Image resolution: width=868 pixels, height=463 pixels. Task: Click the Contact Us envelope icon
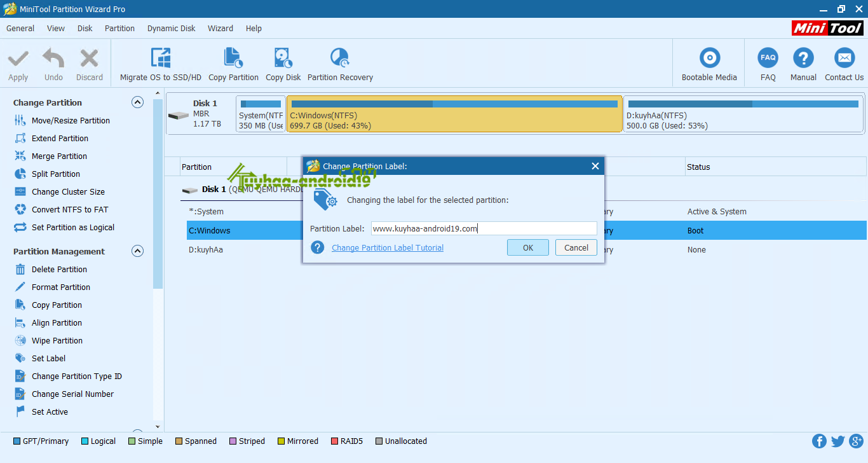[x=844, y=58]
